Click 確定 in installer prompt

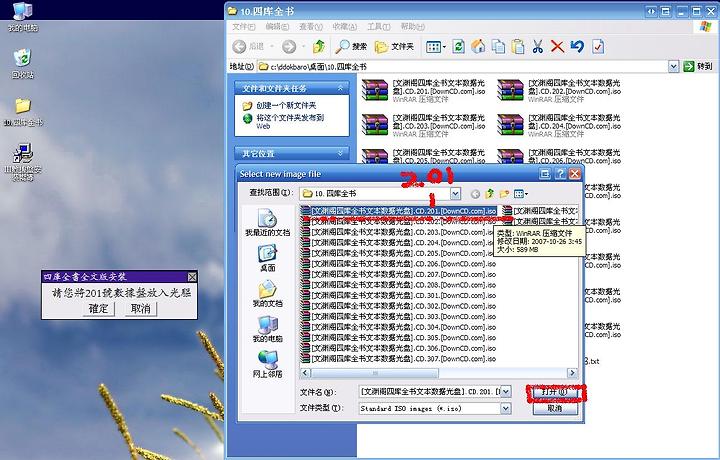pyautogui.click(x=99, y=309)
